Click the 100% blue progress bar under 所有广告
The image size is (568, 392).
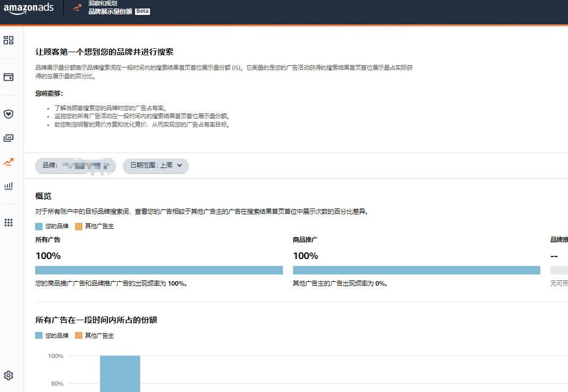(x=158, y=270)
